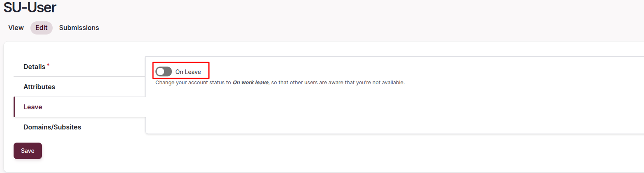The width and height of the screenshot is (644, 173).
Task: Switch to the Submissions tab
Action: click(x=79, y=28)
